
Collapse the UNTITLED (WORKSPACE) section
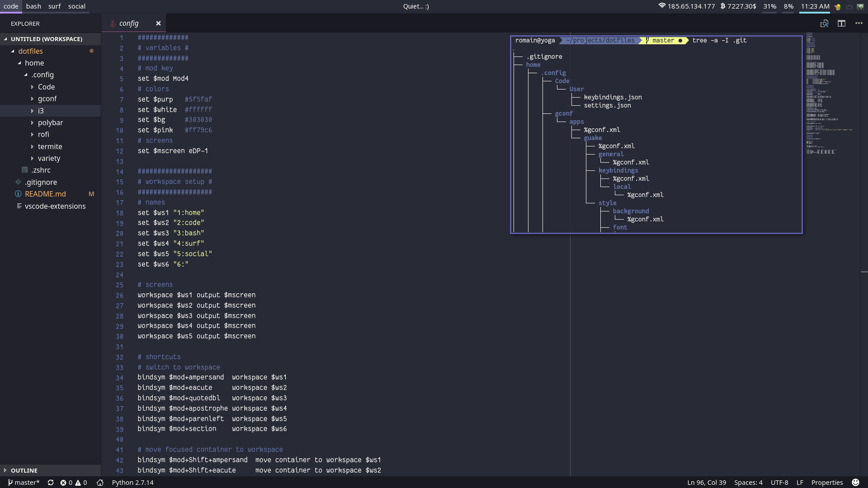tap(46, 39)
